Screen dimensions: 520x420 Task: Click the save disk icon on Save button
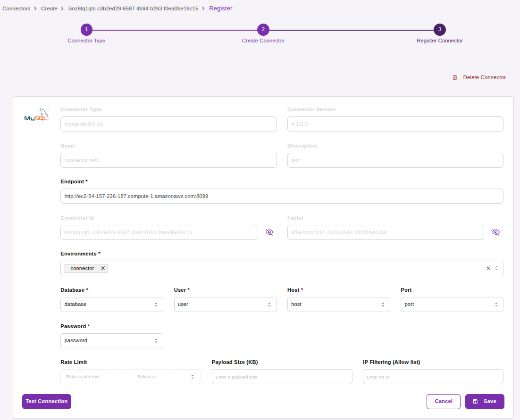(x=475, y=401)
